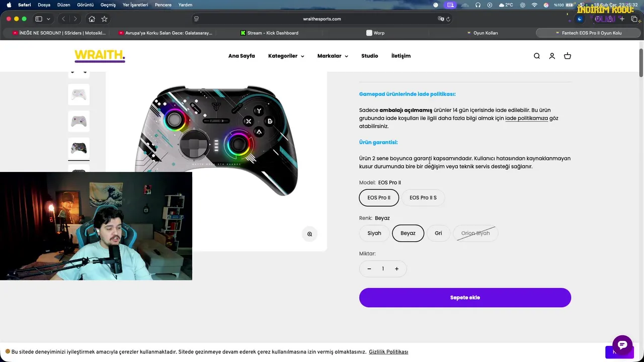Open the Geçmiş menu in menu bar

coord(108,5)
